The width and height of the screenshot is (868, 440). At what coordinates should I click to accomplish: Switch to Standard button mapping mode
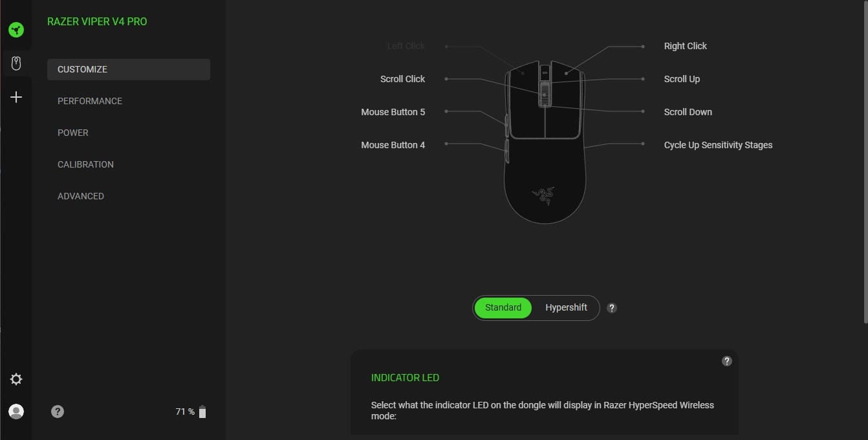[503, 308]
